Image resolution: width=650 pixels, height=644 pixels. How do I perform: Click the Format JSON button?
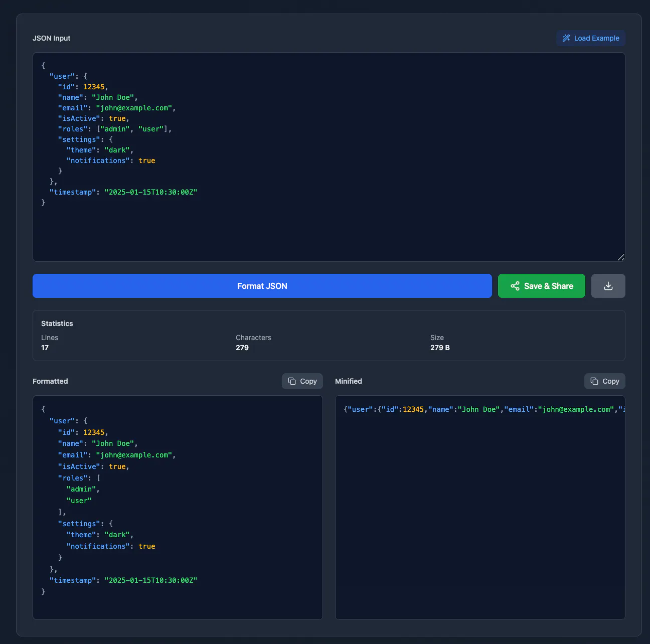coord(262,286)
